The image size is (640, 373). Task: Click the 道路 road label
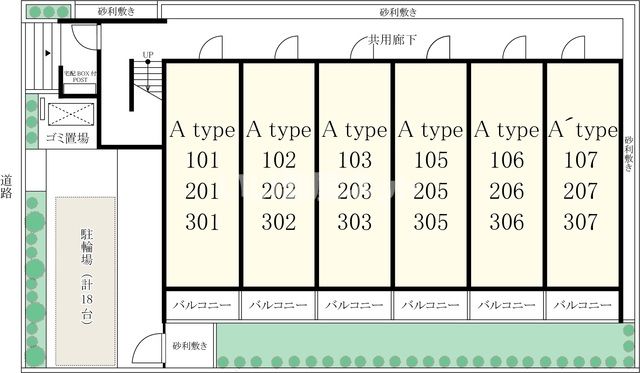click(x=6, y=186)
